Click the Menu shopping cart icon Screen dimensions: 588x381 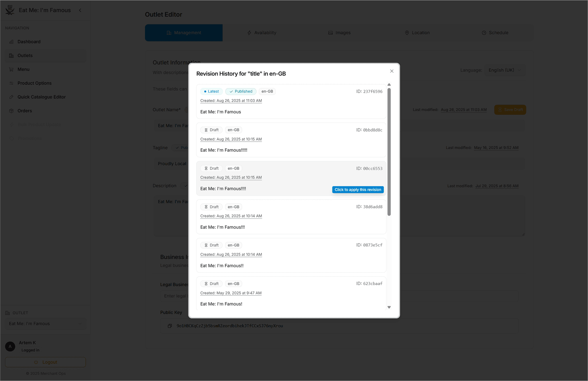tap(11, 69)
